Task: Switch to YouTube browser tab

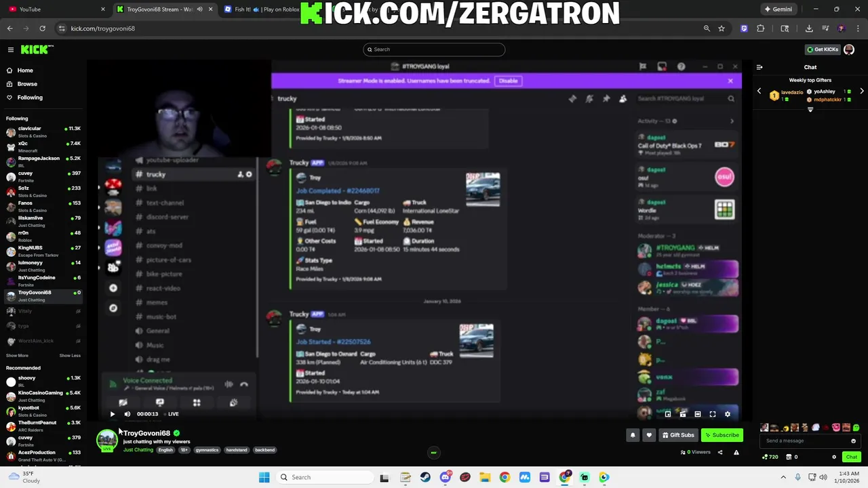Action: tap(57, 9)
